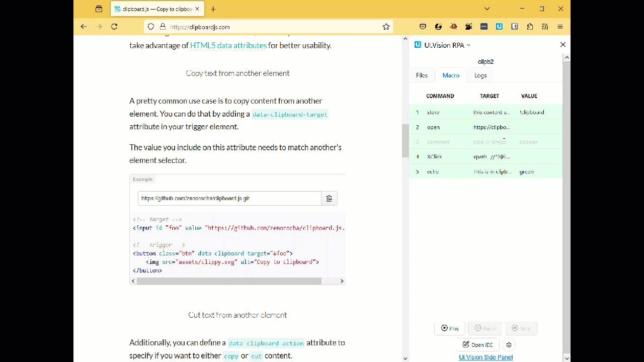644x362 pixels.
Task: Open the Firefox hamburger application menu
Action: point(560,27)
